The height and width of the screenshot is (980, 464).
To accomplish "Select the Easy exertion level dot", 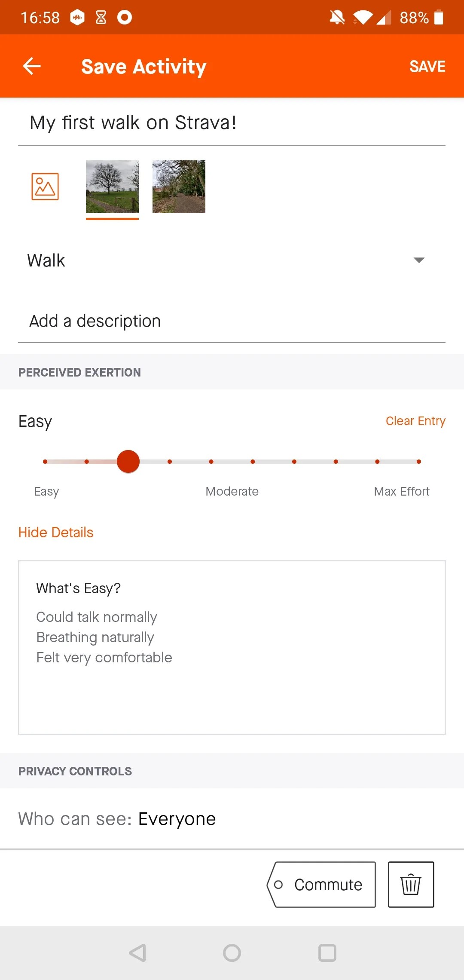I will point(45,461).
